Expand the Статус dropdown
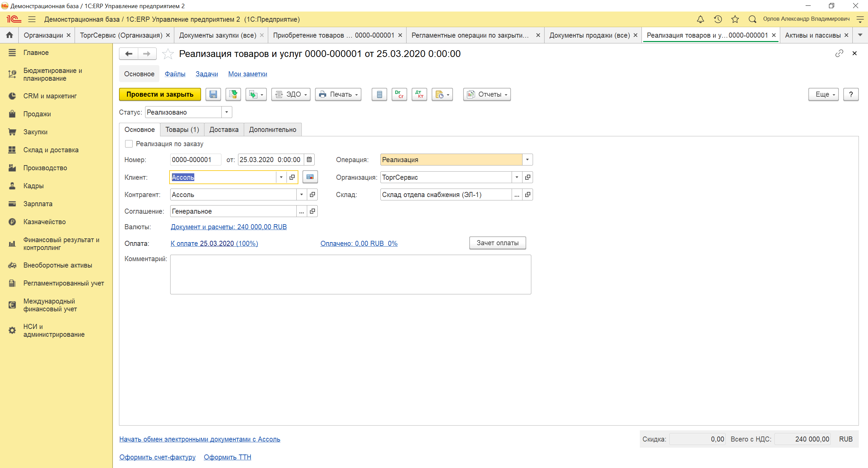 point(226,112)
